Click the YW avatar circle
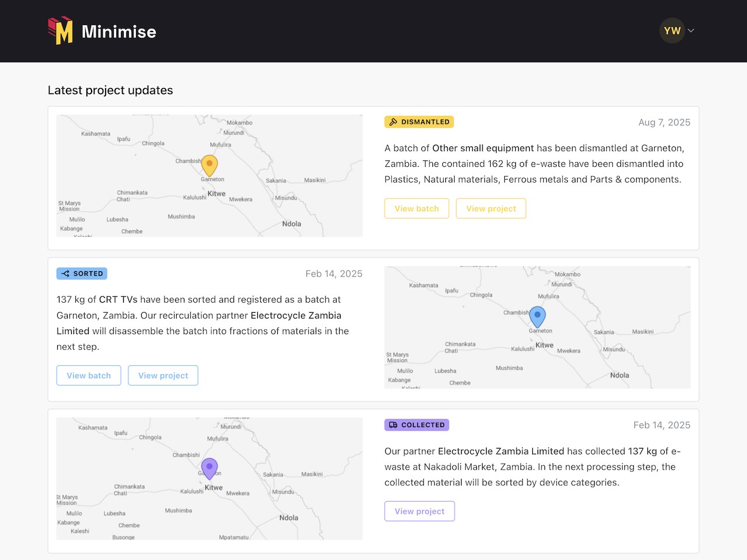The image size is (747, 560). coord(672,30)
